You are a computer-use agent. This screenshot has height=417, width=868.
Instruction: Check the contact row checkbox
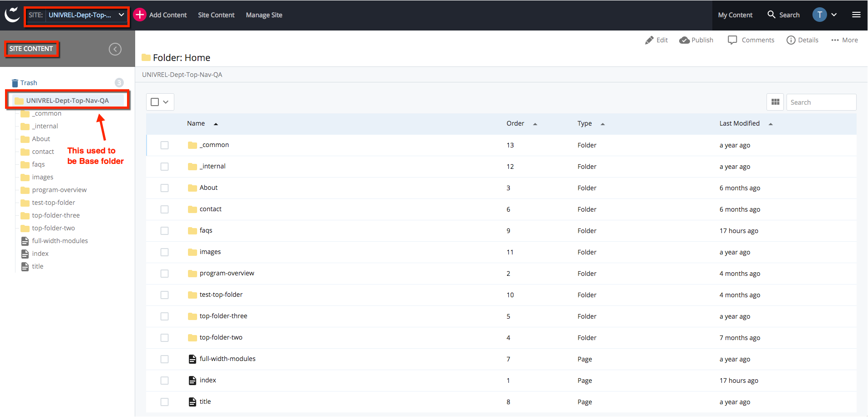(164, 209)
